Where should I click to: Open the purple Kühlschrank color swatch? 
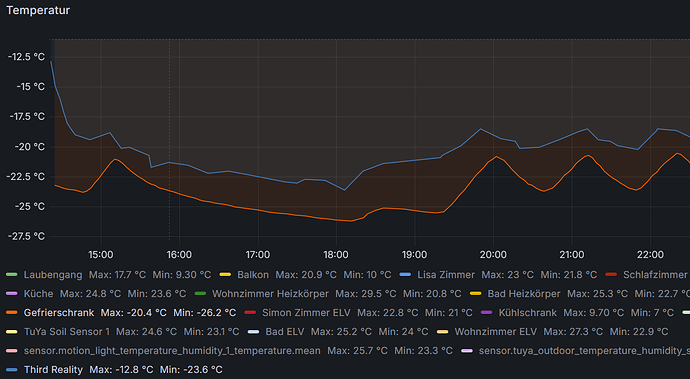[487, 313]
